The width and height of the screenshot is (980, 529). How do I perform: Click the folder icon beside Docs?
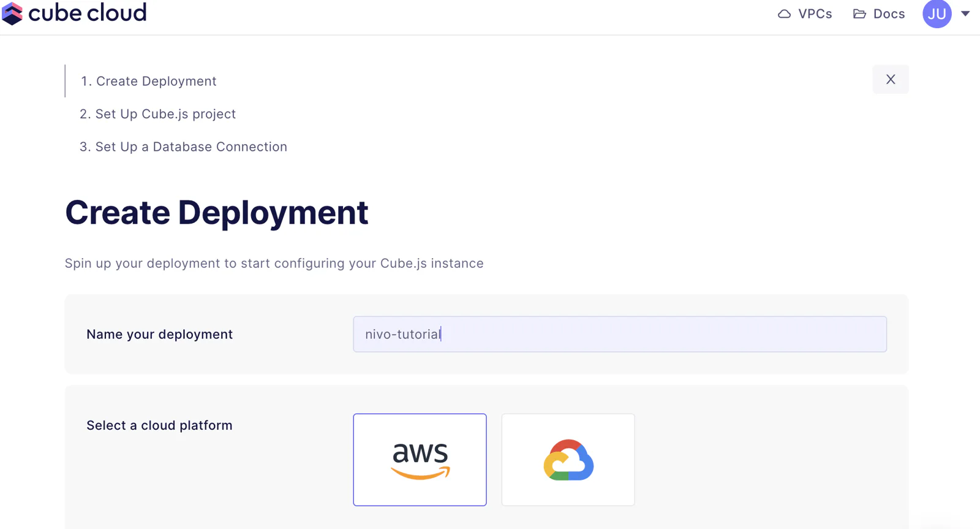pos(859,13)
